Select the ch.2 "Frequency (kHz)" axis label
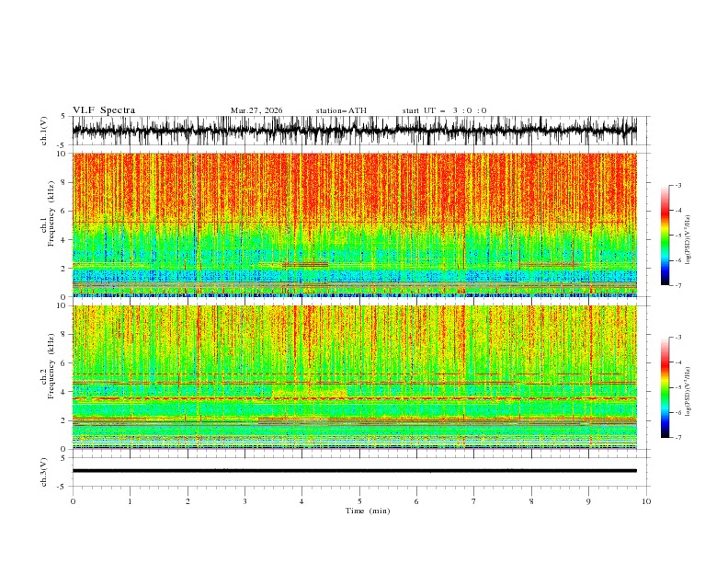This screenshot has width=728, height=563. click(51, 366)
